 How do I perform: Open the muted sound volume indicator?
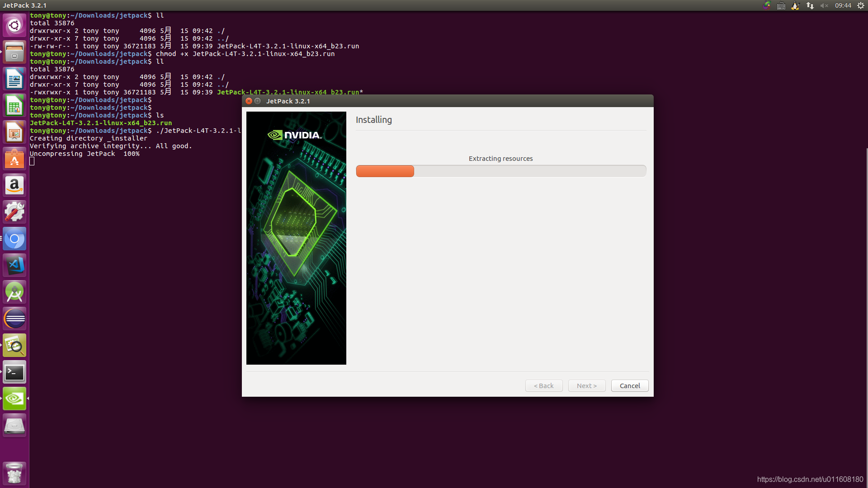point(824,5)
